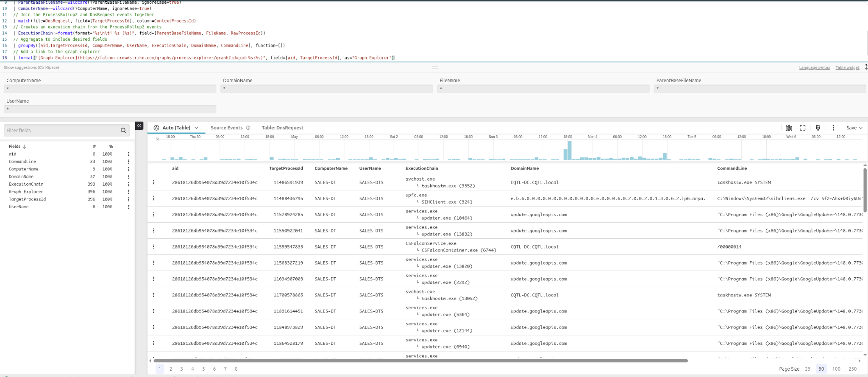Open row menu for TargetProcessId 11568327219
The width and height of the screenshot is (868, 377).
click(153, 263)
